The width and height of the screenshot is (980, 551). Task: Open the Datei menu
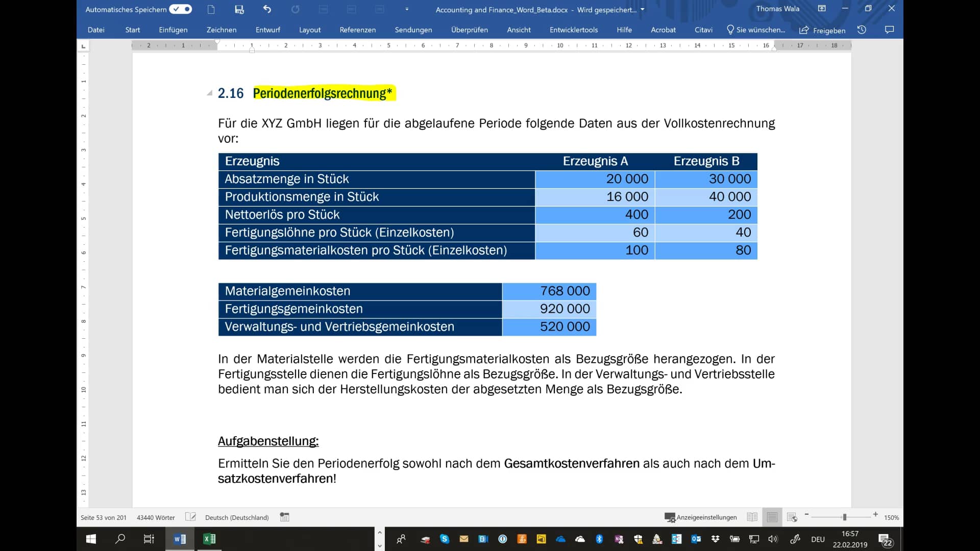[x=96, y=30]
